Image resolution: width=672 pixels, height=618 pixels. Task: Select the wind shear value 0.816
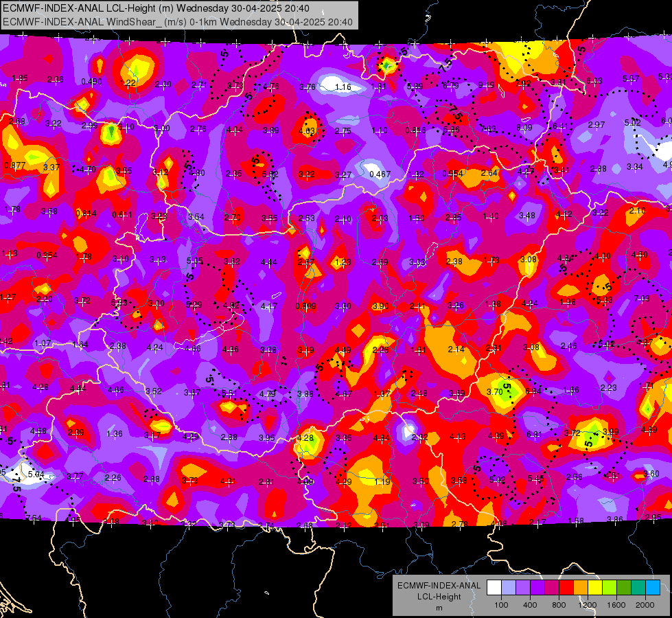click(416, 130)
